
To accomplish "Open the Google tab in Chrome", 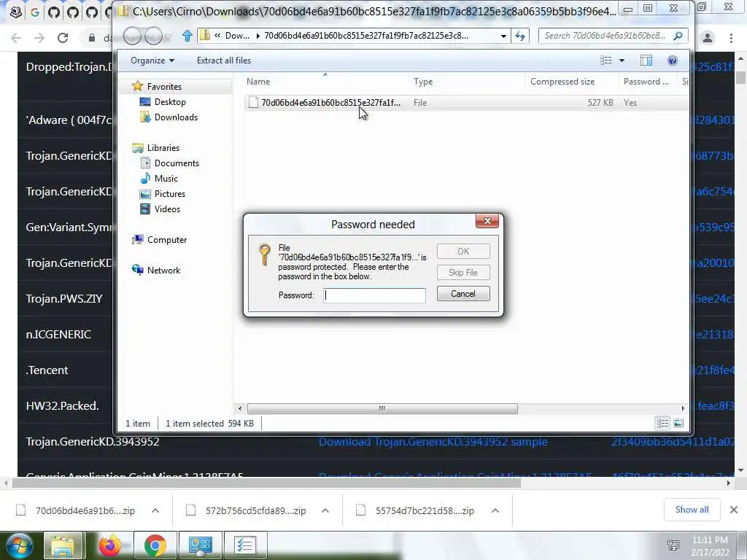I will coord(35,12).
